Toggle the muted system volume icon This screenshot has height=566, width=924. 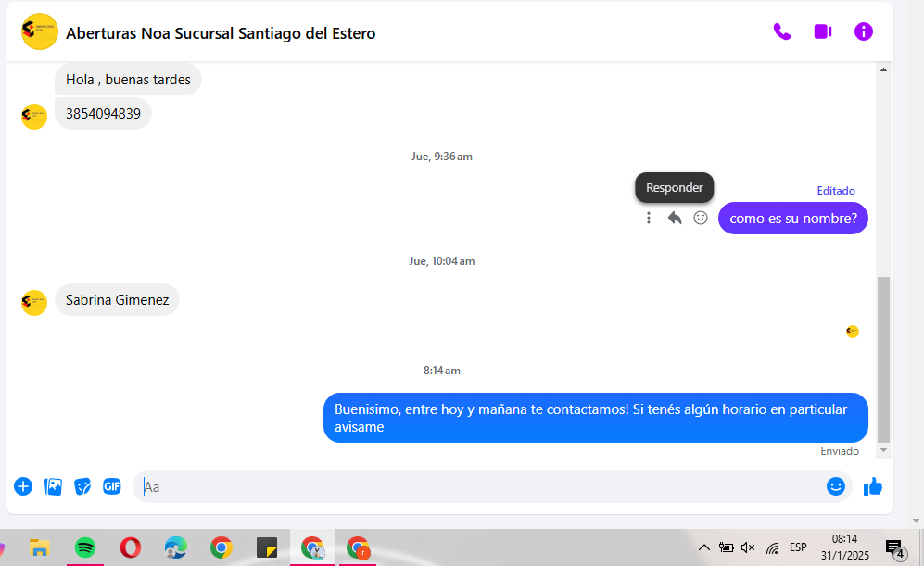click(748, 547)
